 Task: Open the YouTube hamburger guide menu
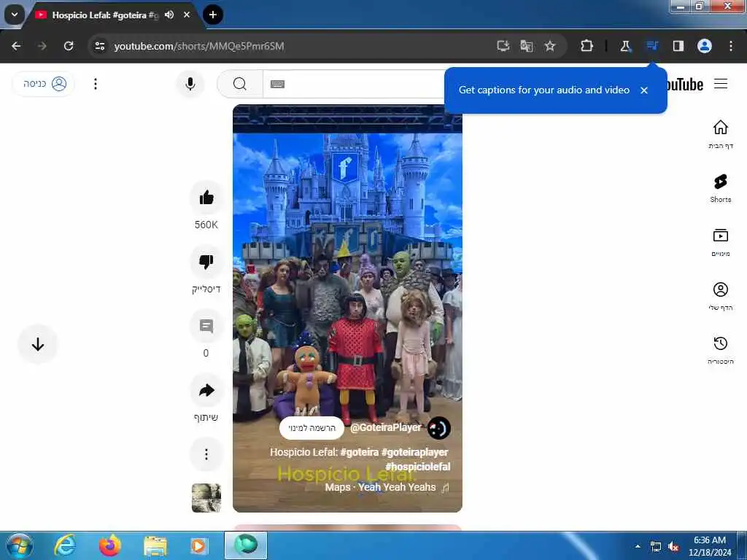click(x=720, y=84)
